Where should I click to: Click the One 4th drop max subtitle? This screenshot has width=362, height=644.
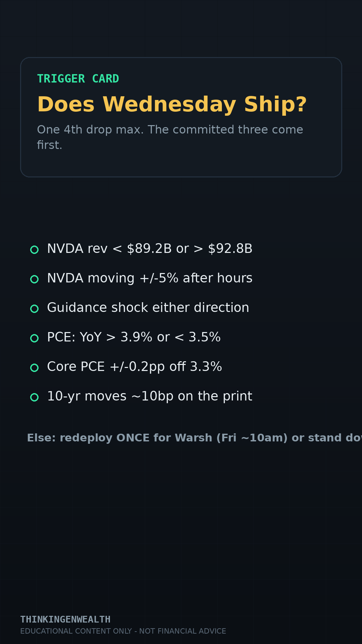tap(170, 137)
